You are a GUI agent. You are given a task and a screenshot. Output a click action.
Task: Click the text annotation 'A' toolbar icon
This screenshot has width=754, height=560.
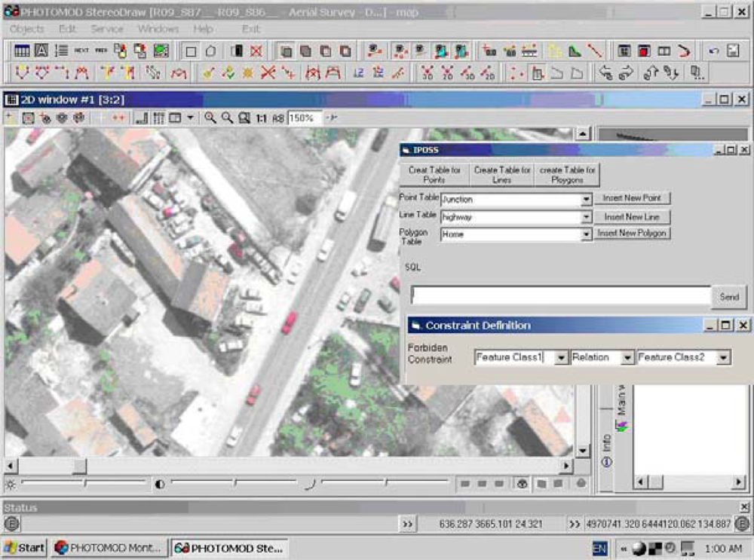(x=41, y=51)
